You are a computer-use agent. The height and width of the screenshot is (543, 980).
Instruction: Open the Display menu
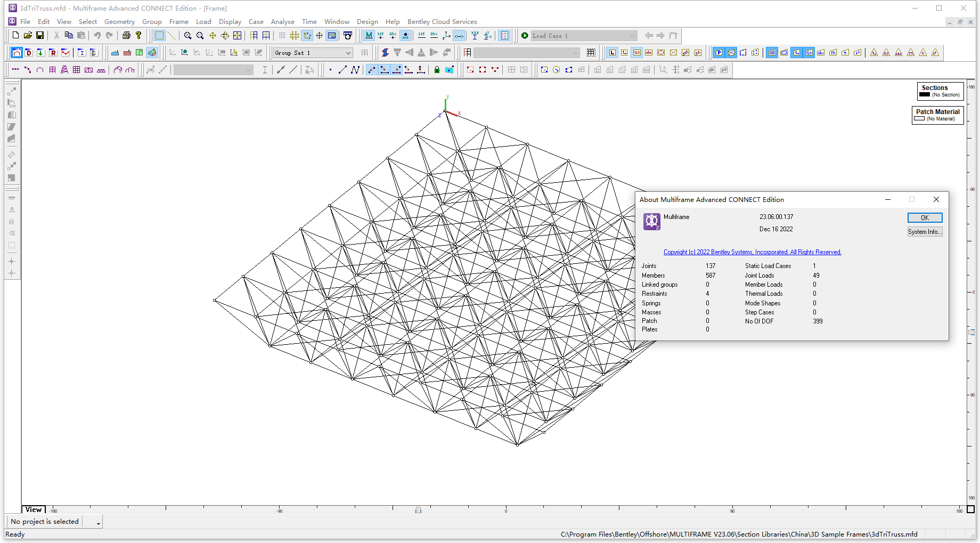(230, 22)
